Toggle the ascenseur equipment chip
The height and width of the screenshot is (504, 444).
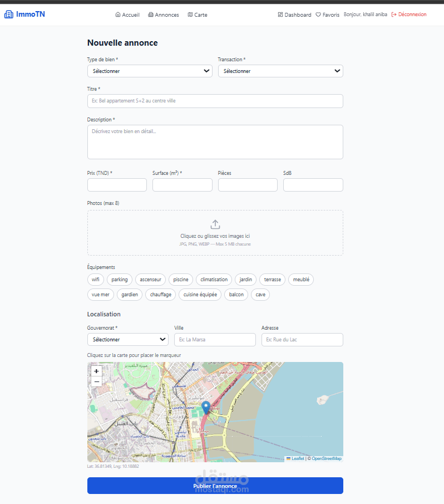tap(150, 280)
